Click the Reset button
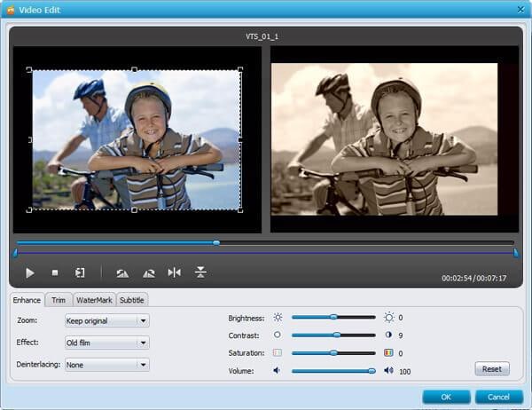 point(492,369)
